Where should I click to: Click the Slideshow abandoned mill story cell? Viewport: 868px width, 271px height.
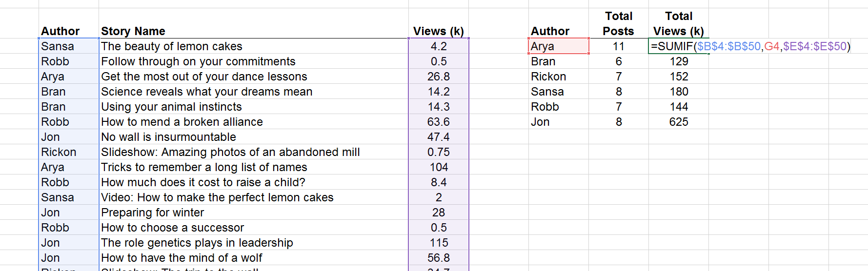pyautogui.click(x=253, y=152)
